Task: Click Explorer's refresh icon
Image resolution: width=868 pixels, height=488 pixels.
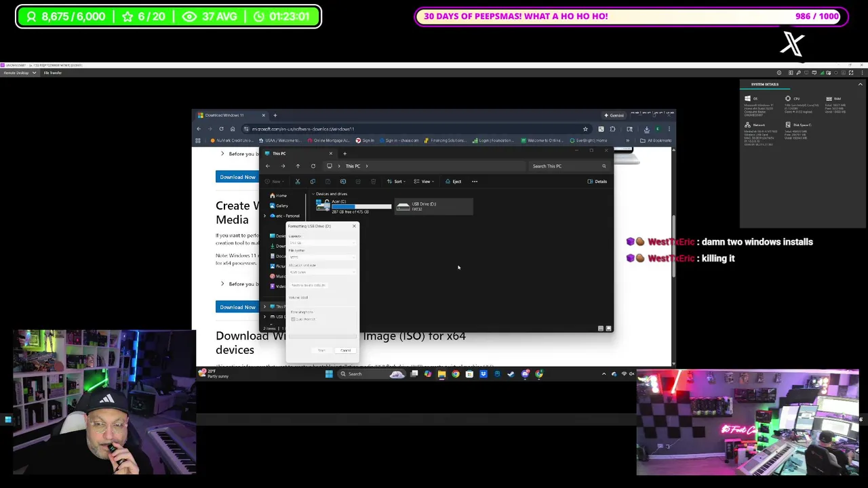Action: (313, 166)
